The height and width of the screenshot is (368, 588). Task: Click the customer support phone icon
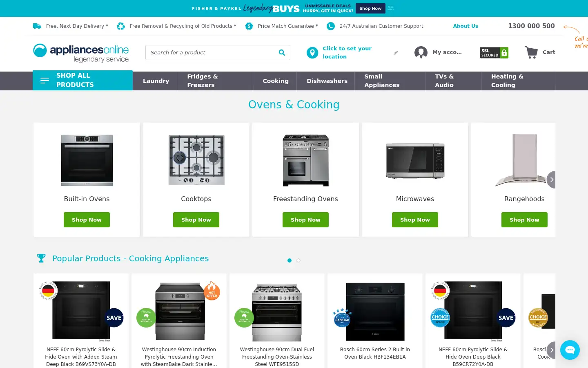(x=331, y=26)
